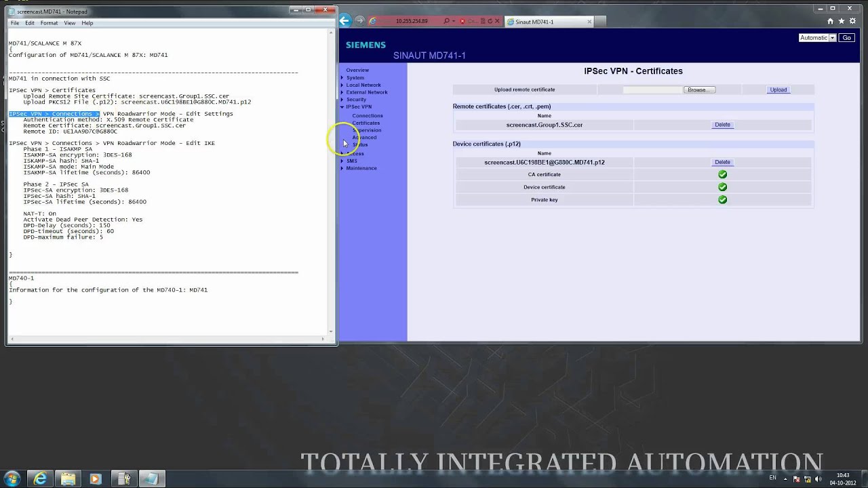Screen dimensions: 868x488
Task: Open the Automatic language dropdown
Action: tap(817, 38)
